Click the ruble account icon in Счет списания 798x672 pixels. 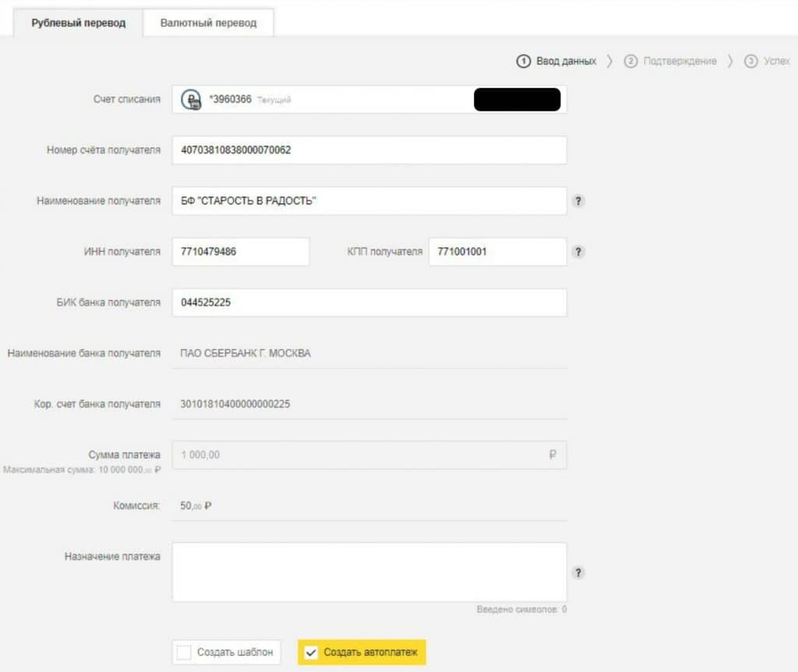[191, 100]
